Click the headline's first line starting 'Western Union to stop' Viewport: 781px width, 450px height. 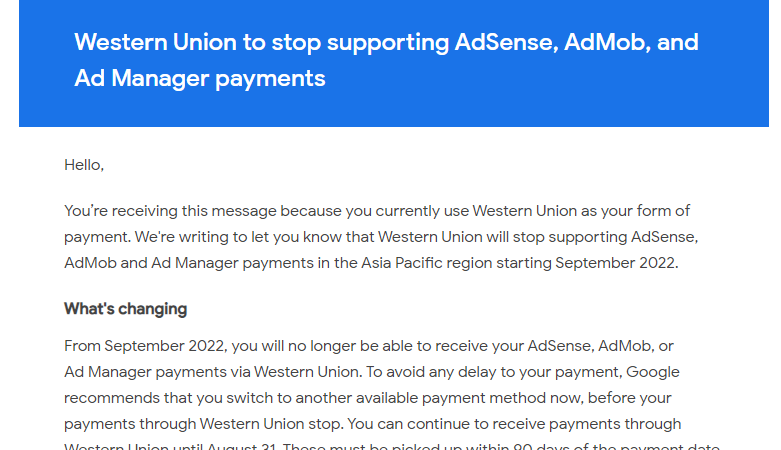pos(387,42)
